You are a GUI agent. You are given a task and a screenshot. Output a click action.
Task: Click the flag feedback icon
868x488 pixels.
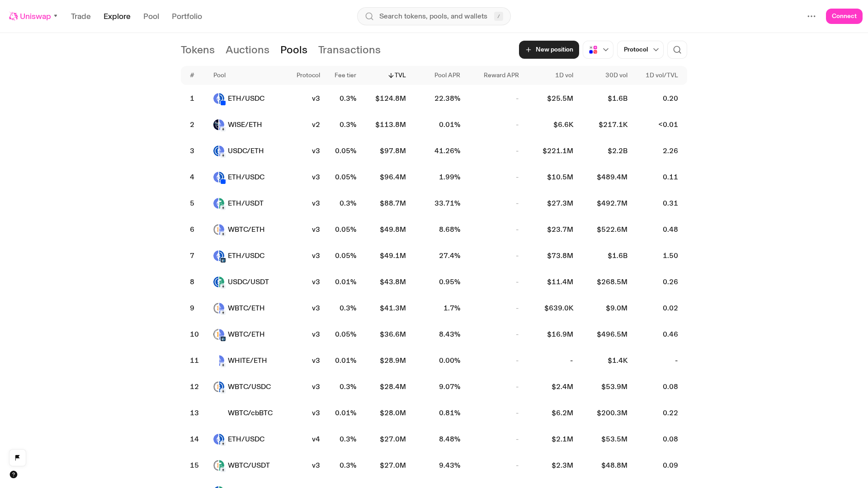pos(18,457)
